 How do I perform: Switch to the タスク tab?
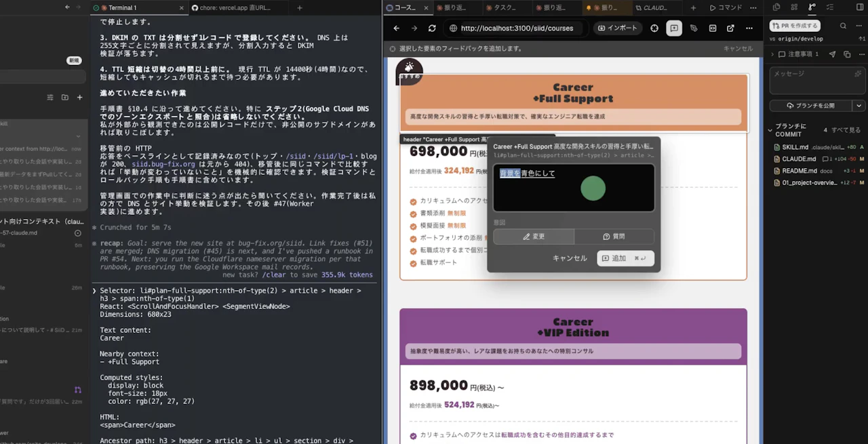click(x=509, y=8)
